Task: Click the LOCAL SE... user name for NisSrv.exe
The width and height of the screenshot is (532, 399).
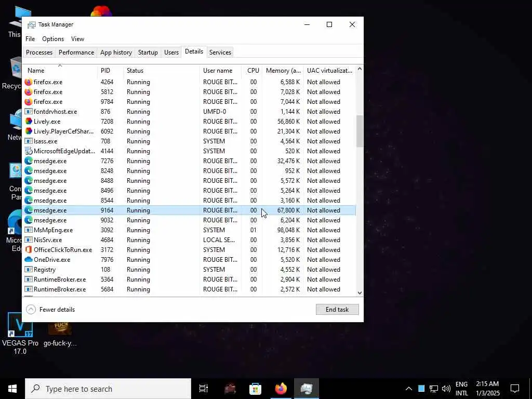Action: point(219,240)
